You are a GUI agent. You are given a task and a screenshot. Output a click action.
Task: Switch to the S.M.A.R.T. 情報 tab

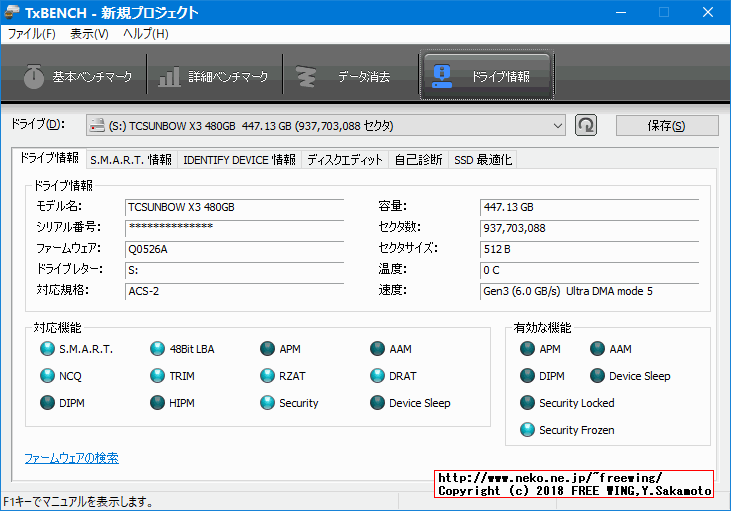(x=131, y=160)
